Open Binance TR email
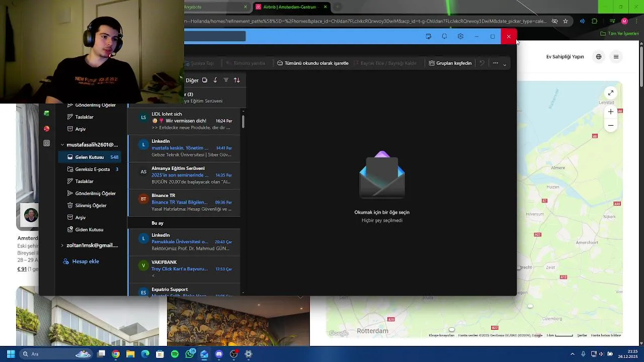644x362 pixels. point(184,203)
